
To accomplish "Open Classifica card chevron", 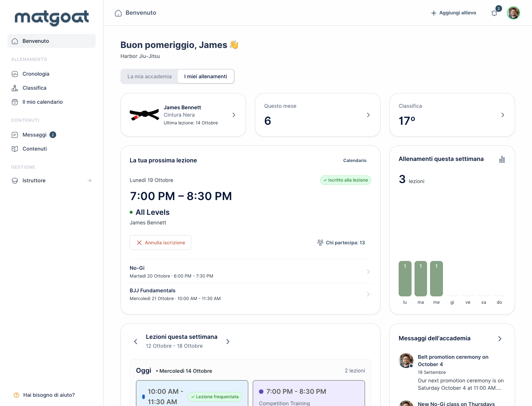I will tap(503, 115).
